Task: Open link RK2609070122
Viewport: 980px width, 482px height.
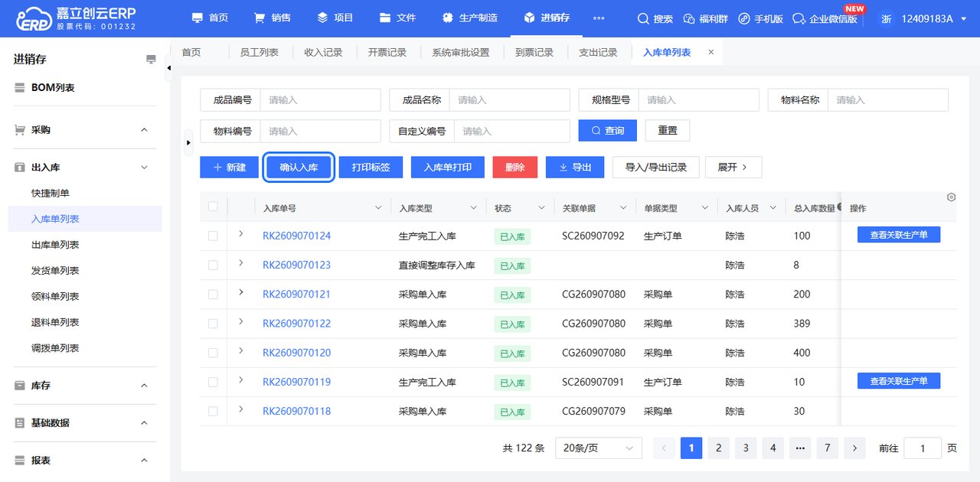Action: tap(296, 324)
